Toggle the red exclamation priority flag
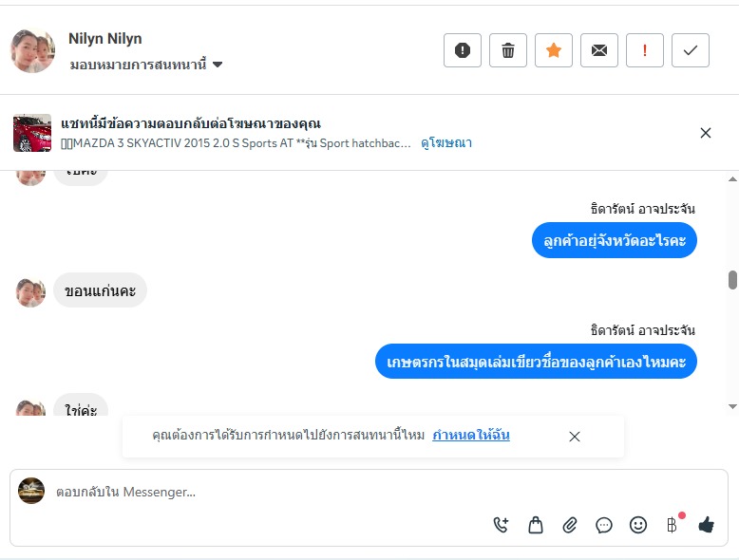 (x=645, y=50)
